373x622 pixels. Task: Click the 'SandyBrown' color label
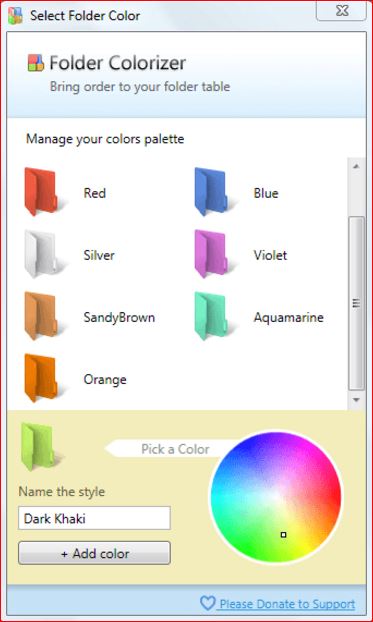[119, 317]
